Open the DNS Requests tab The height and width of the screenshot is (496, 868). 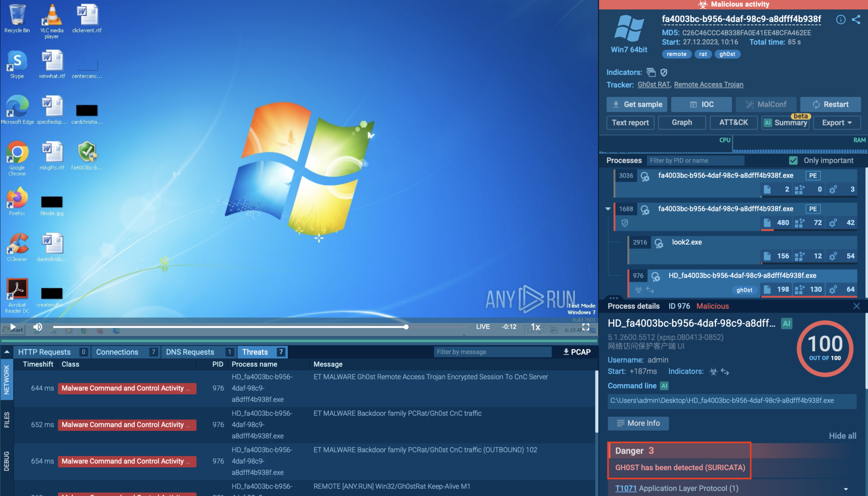tap(190, 352)
